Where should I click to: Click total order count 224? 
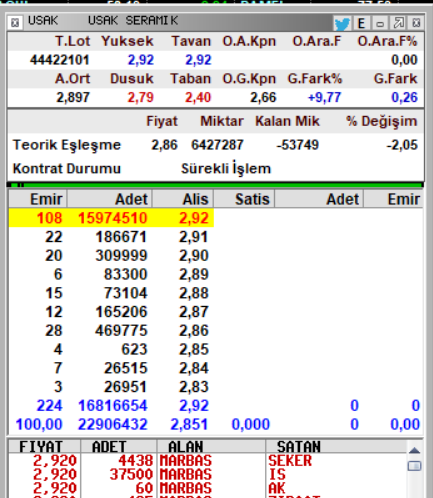click(49, 406)
